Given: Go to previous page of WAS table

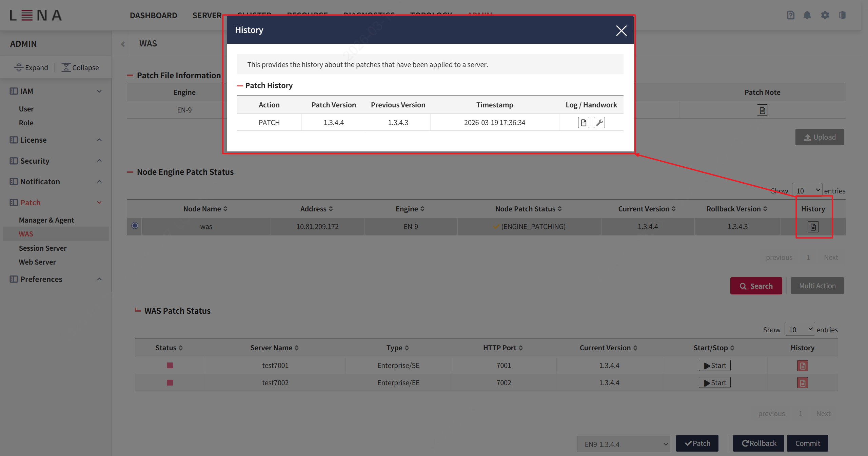Looking at the screenshot, I should click(x=771, y=414).
